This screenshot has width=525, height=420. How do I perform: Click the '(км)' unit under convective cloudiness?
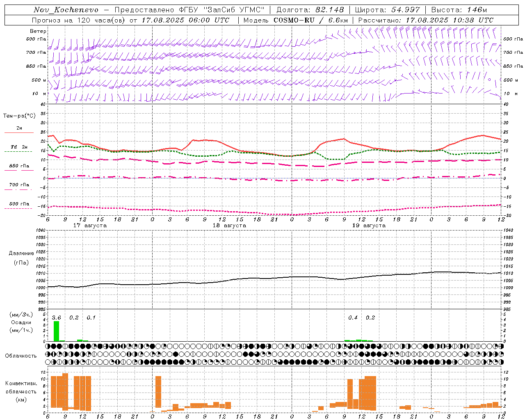pos(21,399)
